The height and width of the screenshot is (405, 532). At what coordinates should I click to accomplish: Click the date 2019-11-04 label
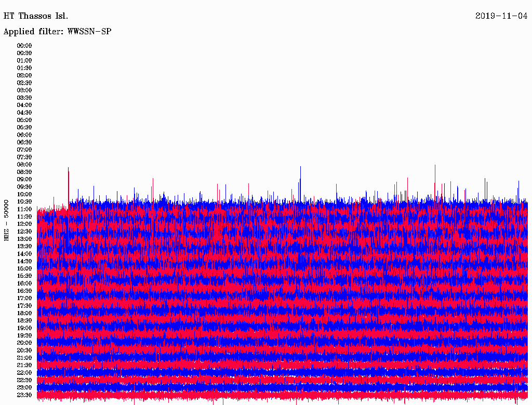501,16
